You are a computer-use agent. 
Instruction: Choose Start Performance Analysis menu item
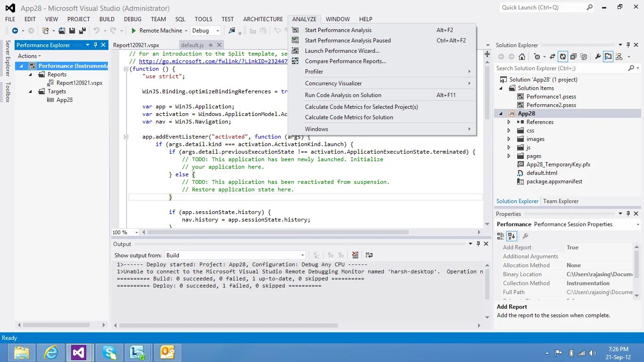point(382,30)
